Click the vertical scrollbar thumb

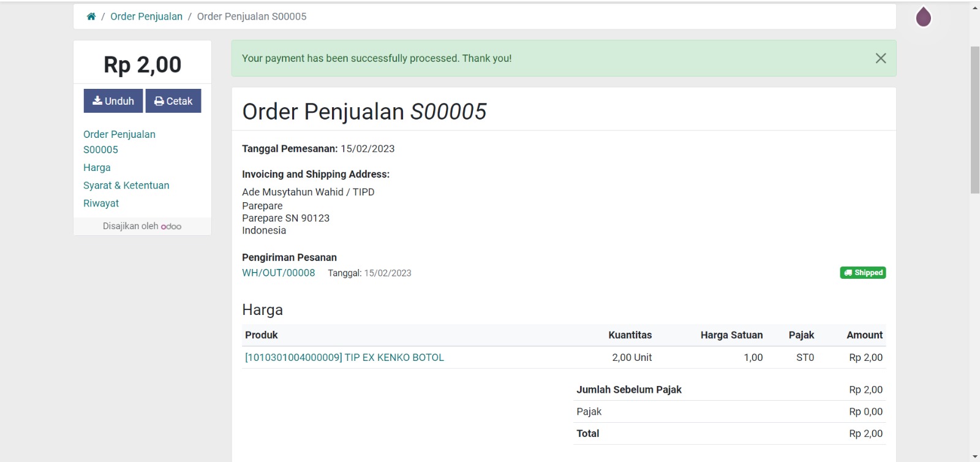(974, 119)
